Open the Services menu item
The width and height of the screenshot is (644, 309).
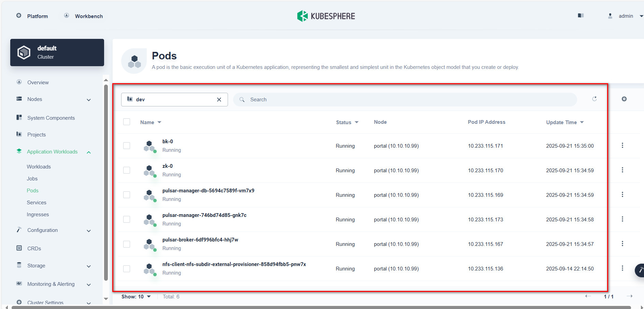(x=37, y=203)
